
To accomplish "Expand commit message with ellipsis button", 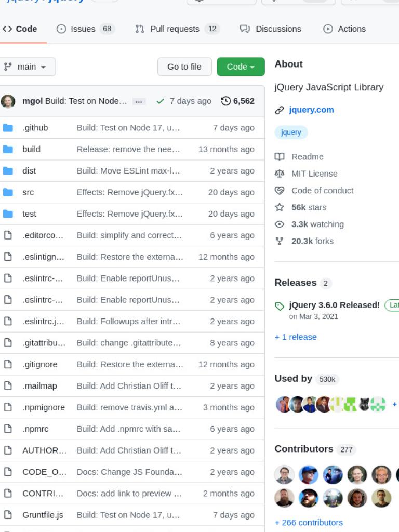I will pos(139,101).
